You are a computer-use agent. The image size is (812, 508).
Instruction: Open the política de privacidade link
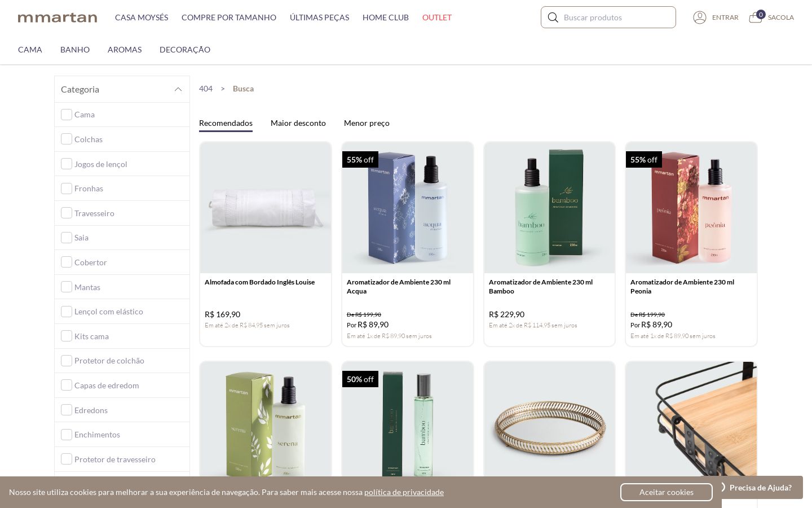coord(404,492)
